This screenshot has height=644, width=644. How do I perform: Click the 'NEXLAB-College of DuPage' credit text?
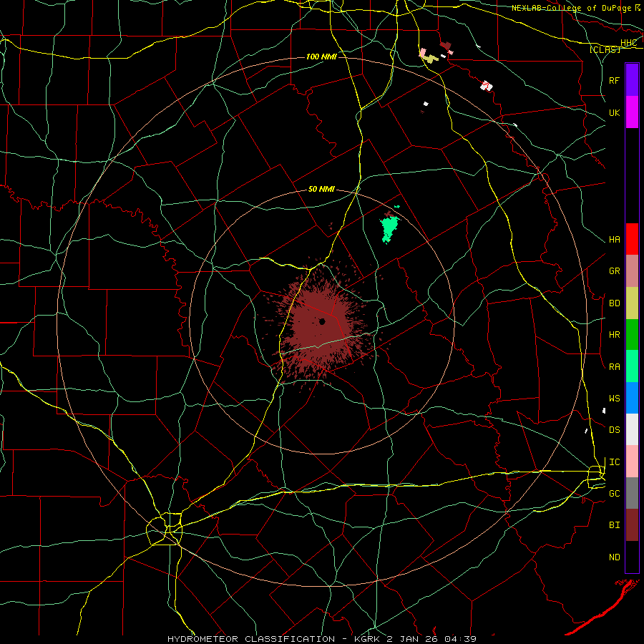pos(571,8)
